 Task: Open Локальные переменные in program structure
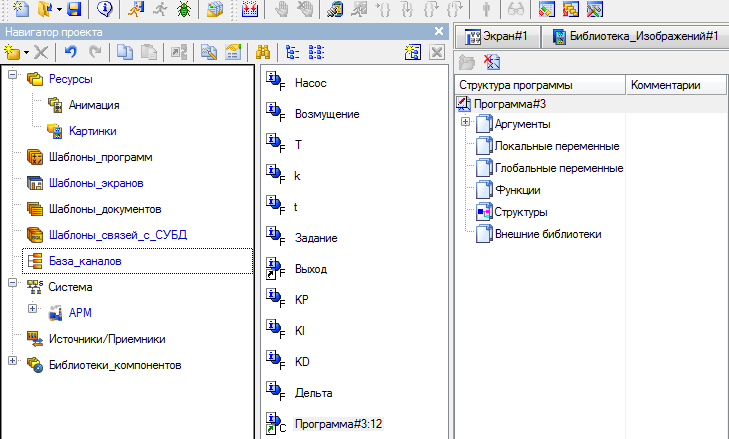coord(557,146)
